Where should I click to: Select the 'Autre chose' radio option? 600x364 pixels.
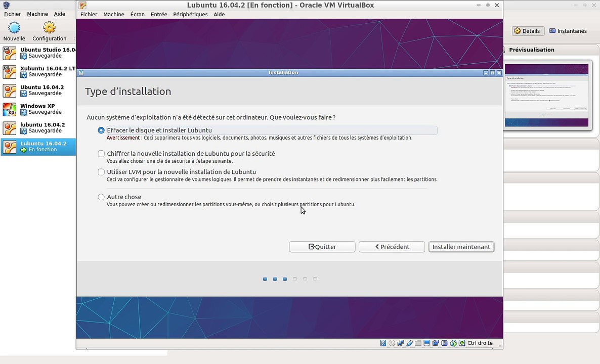pyautogui.click(x=101, y=197)
